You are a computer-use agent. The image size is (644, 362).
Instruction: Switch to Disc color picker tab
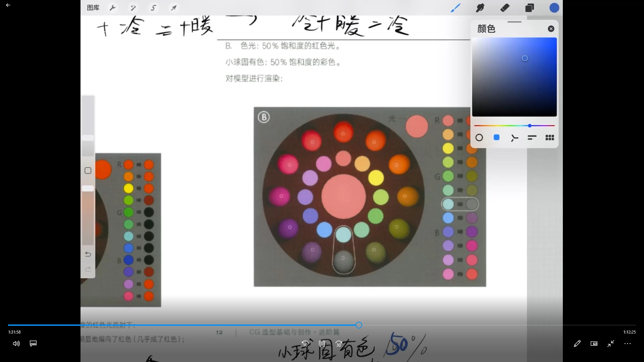click(x=479, y=138)
